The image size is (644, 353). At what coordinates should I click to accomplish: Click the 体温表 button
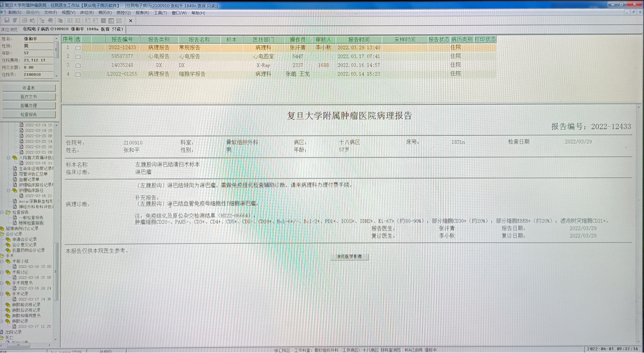[x=29, y=88]
